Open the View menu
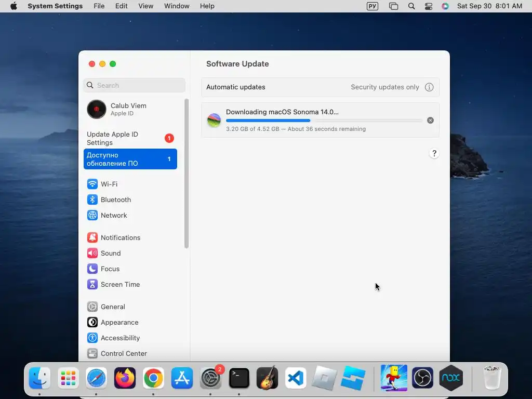Viewport: 532px width, 399px height. click(x=145, y=6)
